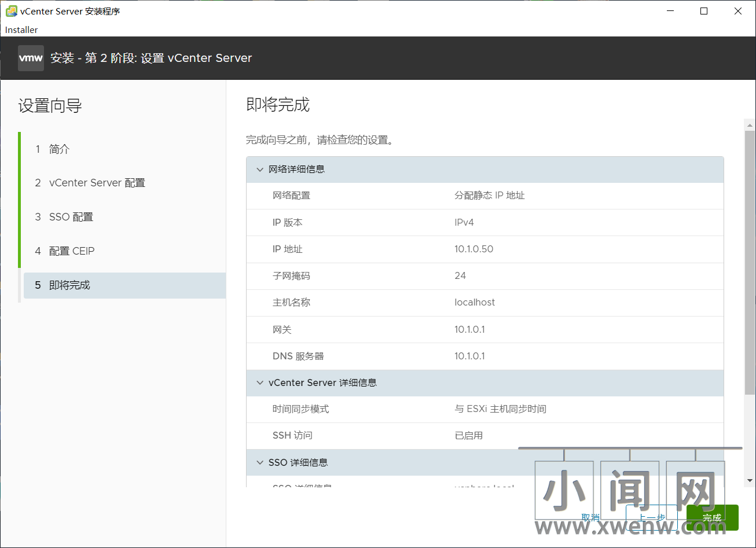Click the 取消 cancel button
This screenshot has width=756, height=548.
590,517
